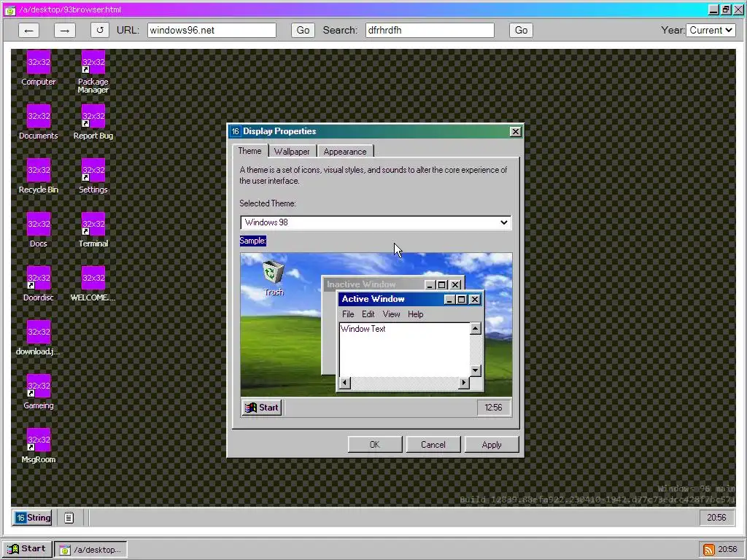The height and width of the screenshot is (560, 747).
Task: Reload the page with refresh button
Action: (99, 30)
